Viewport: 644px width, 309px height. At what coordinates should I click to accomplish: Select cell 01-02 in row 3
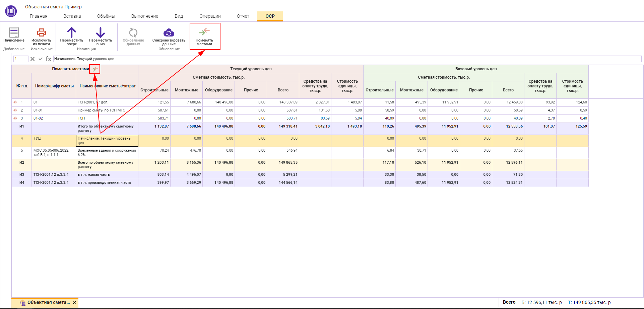point(54,118)
